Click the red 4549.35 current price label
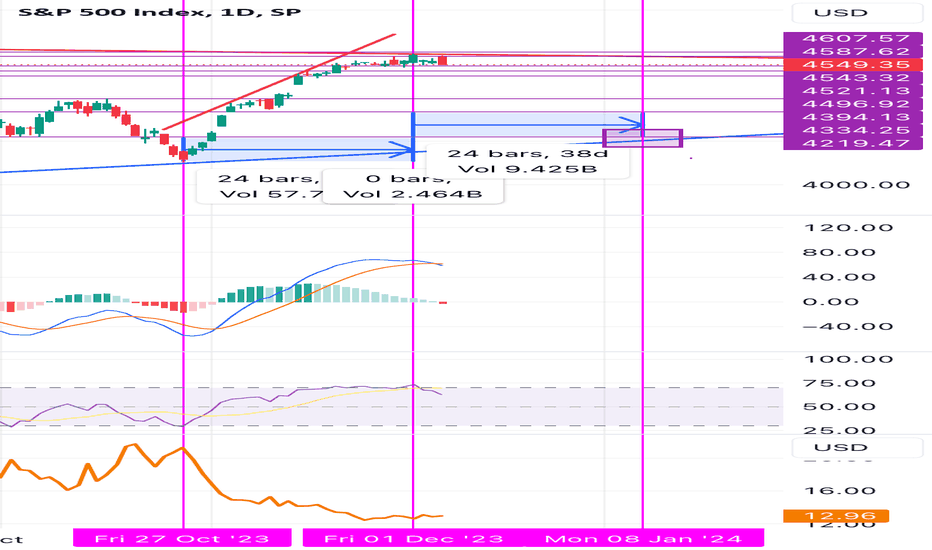This screenshot has width=932, height=550. tap(853, 65)
